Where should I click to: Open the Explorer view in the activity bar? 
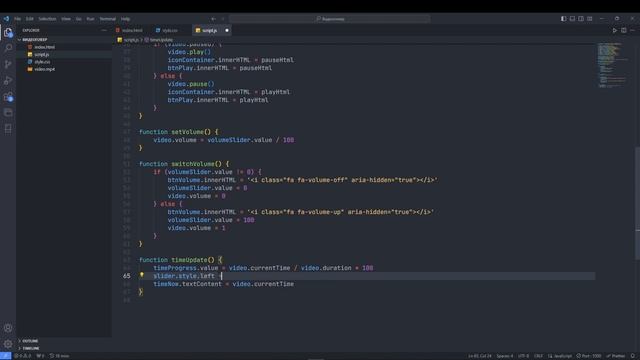tap(8, 33)
